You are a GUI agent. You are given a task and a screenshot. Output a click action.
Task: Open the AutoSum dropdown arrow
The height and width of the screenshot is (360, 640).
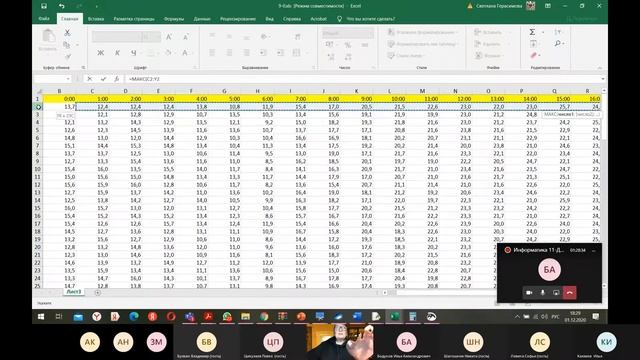pos(543,32)
